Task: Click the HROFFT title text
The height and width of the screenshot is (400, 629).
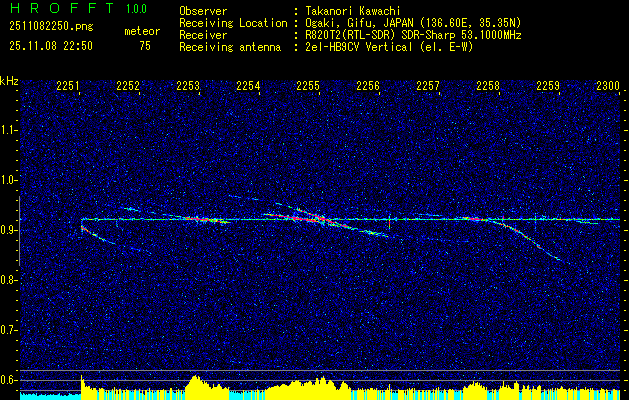Action: [62, 8]
